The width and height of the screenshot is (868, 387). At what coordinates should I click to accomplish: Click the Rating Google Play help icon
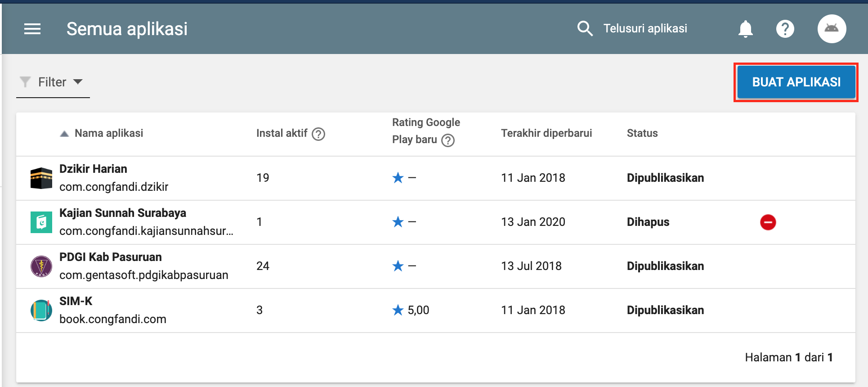coord(448,140)
